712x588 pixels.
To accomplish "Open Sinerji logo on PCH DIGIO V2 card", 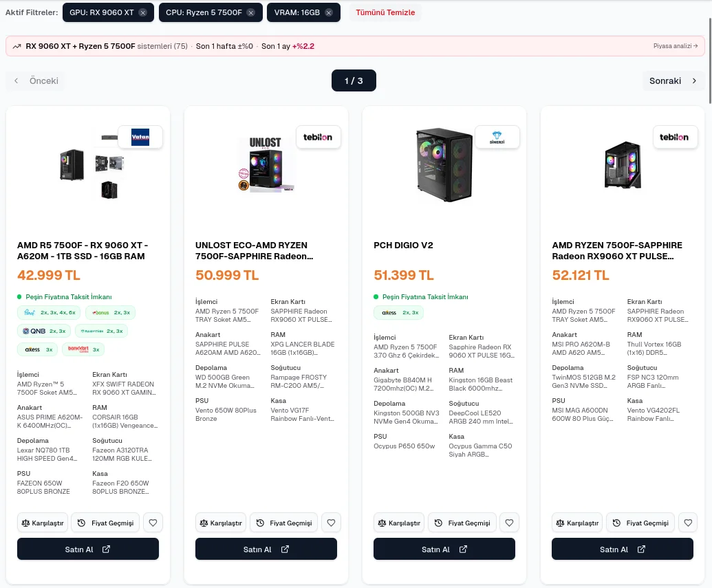I will tap(497, 137).
